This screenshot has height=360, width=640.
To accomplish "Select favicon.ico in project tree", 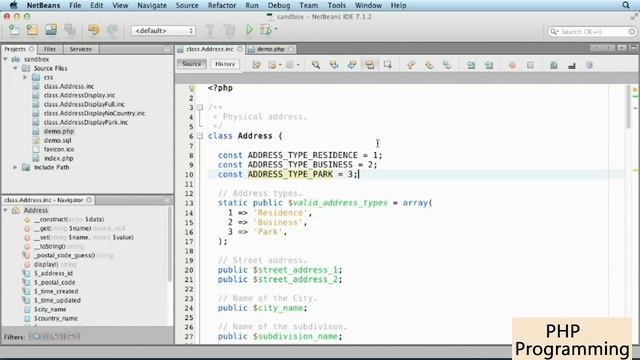I will click(x=59, y=149).
